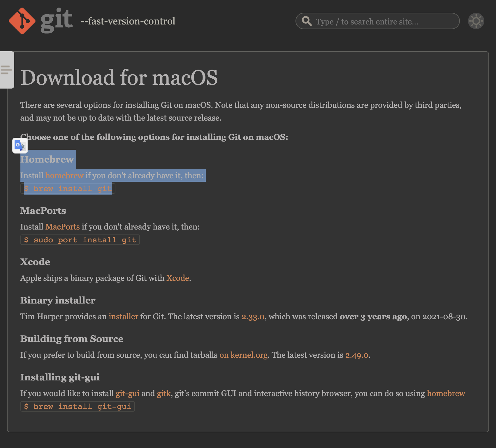Open the 2.33.0 version link
This screenshot has width=496, height=448.
(x=253, y=317)
